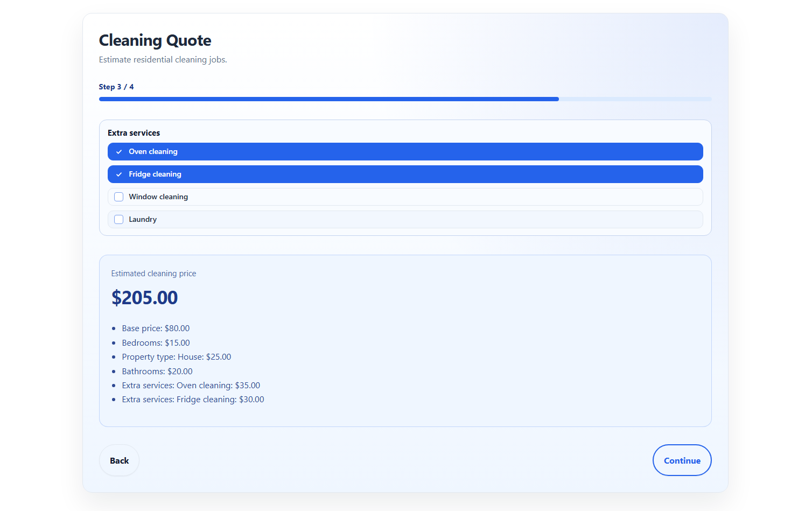Click the step progress bar
Screen dimensions: 812x511
click(405, 99)
